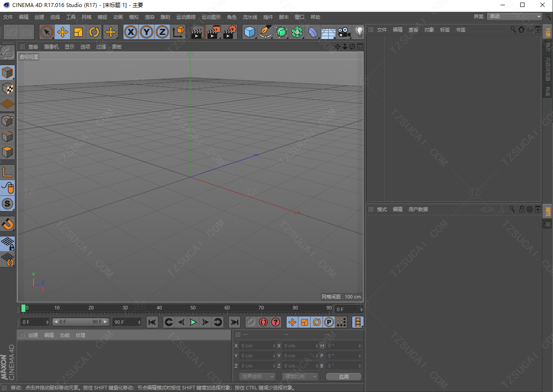
Task: Toggle lock icon in attributes panel
Action: (522, 209)
